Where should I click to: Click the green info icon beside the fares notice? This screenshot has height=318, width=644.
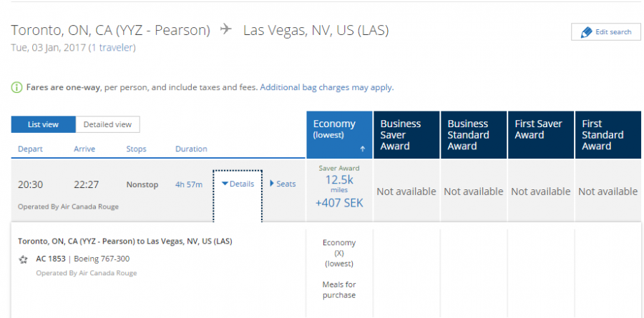click(x=16, y=88)
